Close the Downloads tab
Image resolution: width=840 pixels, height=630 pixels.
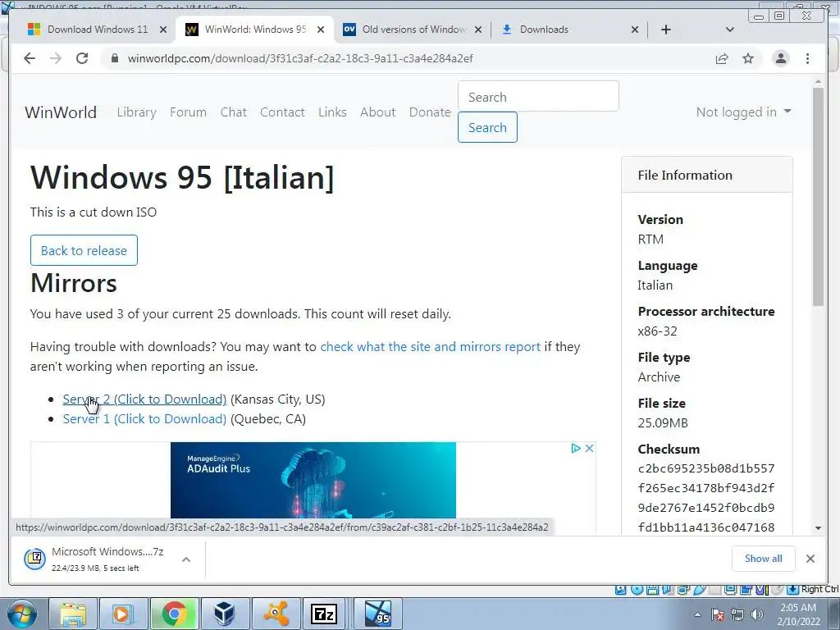635,30
